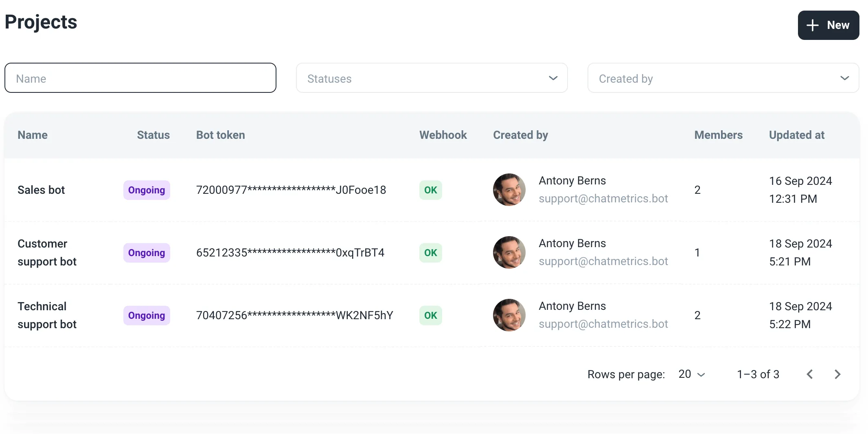
Task: Open the Statuses filter dropdown
Action: pos(432,78)
